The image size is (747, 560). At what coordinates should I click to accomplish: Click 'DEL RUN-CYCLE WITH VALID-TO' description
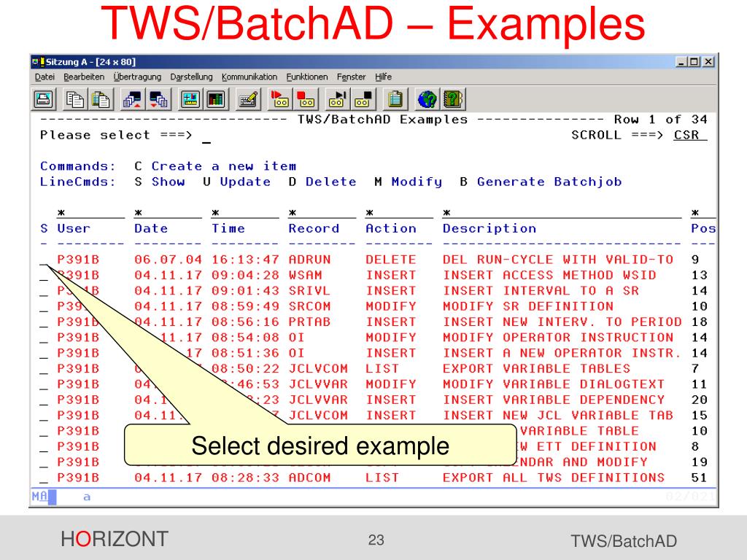click(x=558, y=260)
